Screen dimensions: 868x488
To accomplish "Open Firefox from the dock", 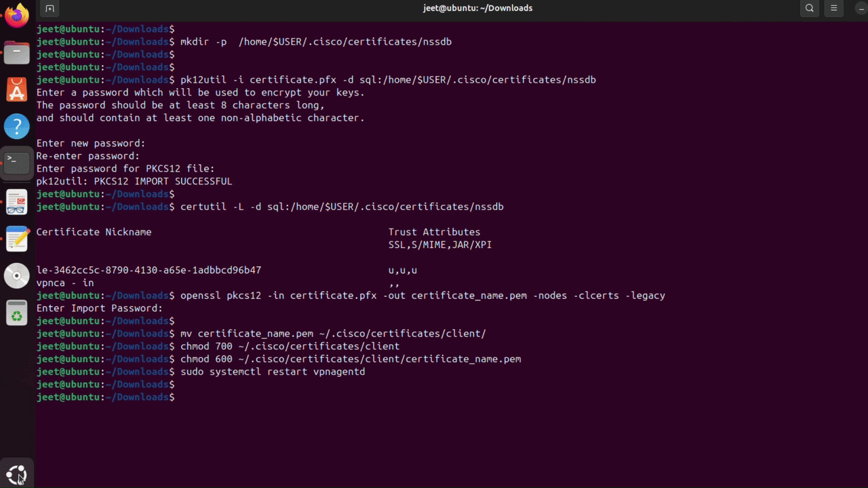I will 17,16.
